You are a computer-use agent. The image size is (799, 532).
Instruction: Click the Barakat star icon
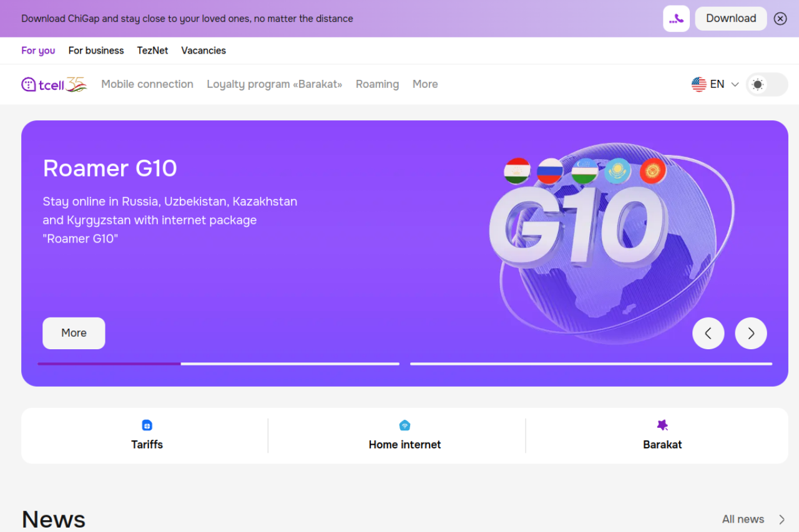pyautogui.click(x=662, y=425)
